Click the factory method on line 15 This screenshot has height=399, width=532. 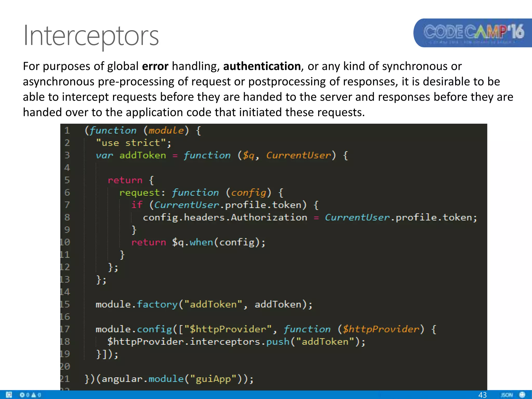tap(157, 304)
